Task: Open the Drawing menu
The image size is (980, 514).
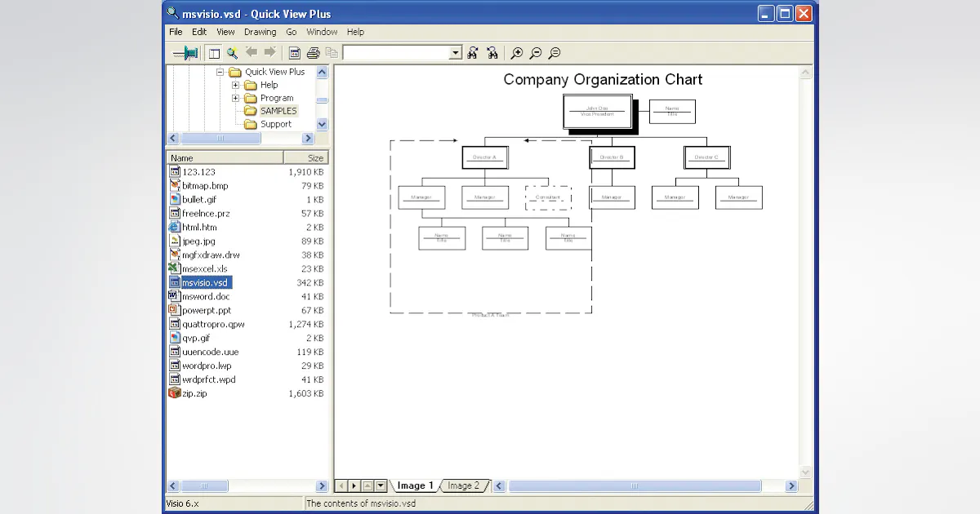Action: (260, 32)
